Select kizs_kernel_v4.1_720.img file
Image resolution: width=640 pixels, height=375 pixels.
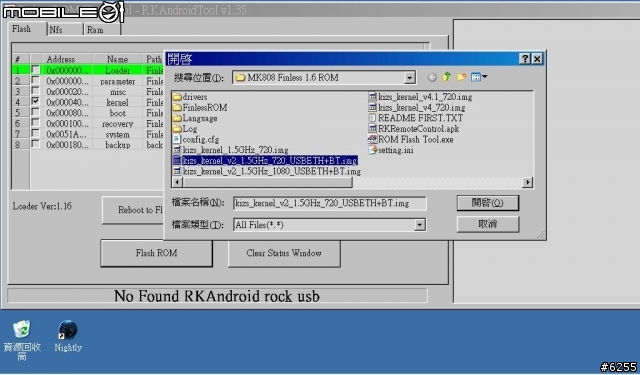point(420,97)
